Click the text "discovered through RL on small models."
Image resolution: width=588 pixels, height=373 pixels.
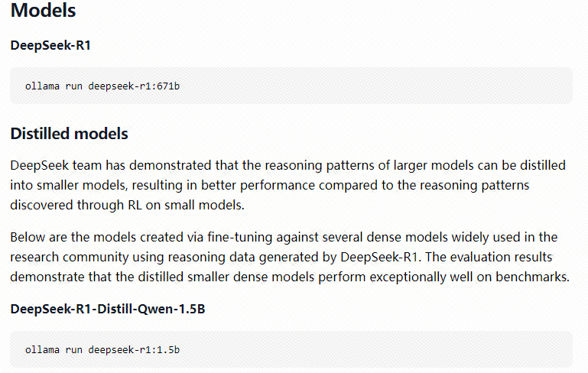click(x=127, y=205)
